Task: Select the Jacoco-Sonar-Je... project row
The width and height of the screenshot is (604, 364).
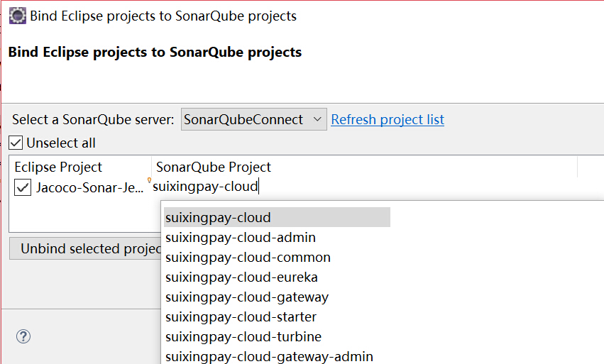Action: pos(89,188)
